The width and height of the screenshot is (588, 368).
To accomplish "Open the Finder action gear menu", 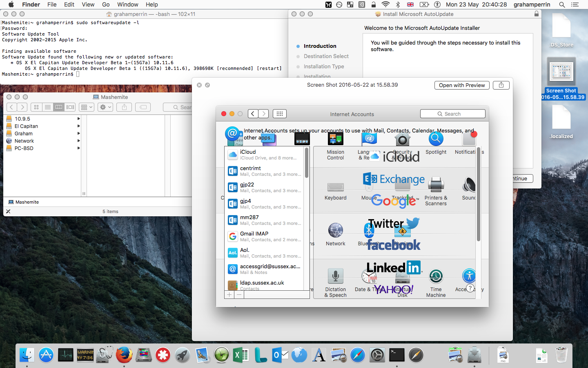I will 105,107.
